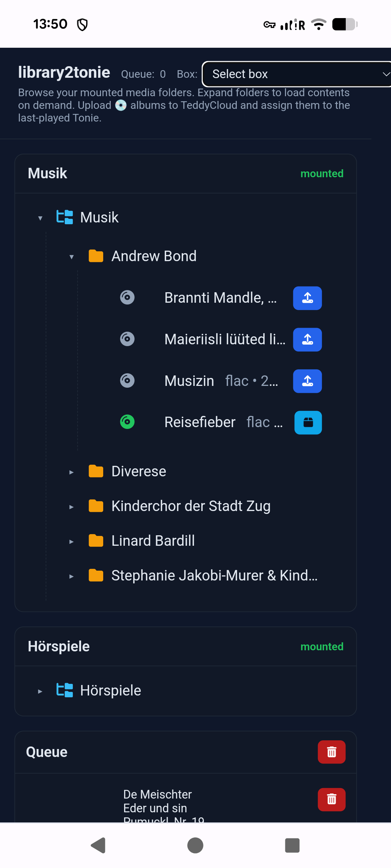
Task: Open the Select box dropdown
Action: (296, 74)
